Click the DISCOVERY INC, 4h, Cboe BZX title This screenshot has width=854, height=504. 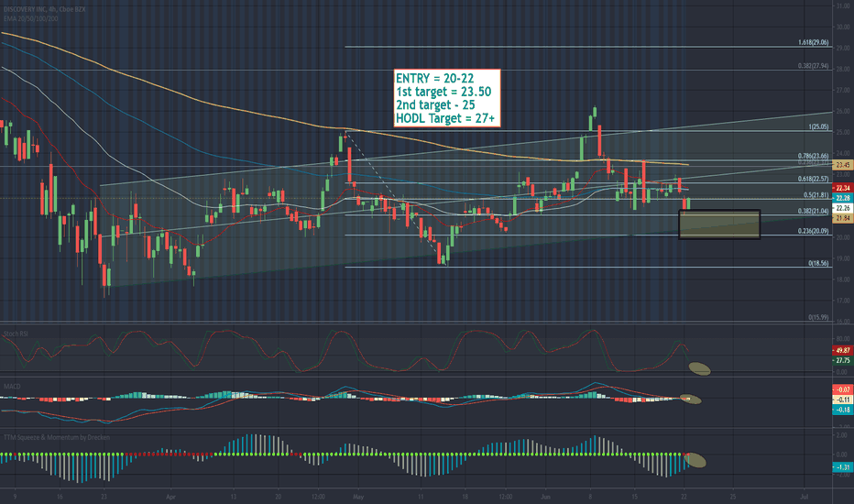(44, 10)
